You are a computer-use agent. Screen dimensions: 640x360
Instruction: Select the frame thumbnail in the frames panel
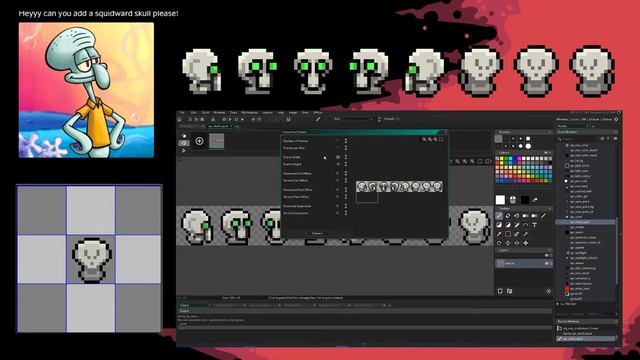click(x=216, y=141)
